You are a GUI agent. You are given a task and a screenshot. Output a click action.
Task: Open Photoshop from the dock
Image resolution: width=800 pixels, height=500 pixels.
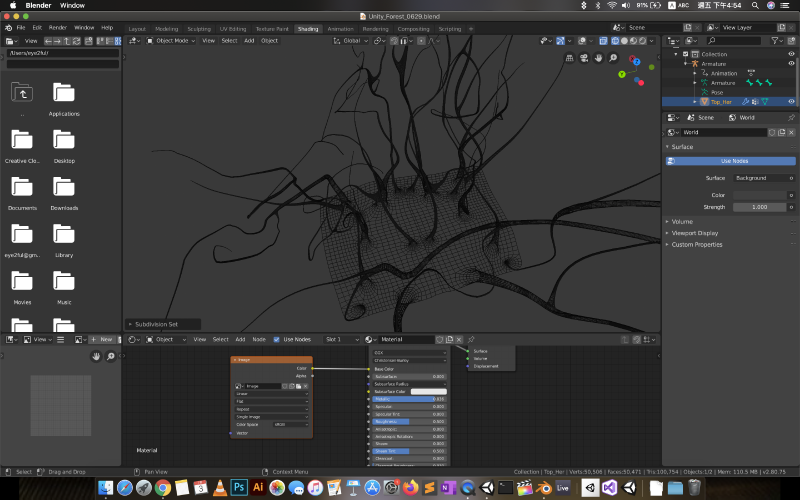241,487
